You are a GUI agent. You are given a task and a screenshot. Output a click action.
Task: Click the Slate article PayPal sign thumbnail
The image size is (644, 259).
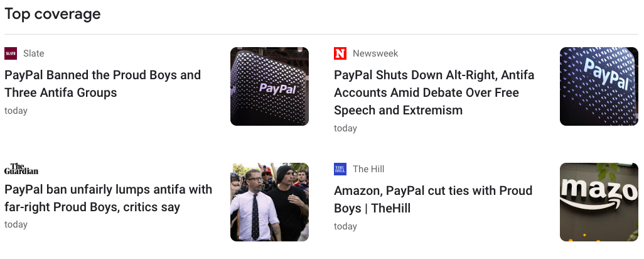(x=269, y=87)
